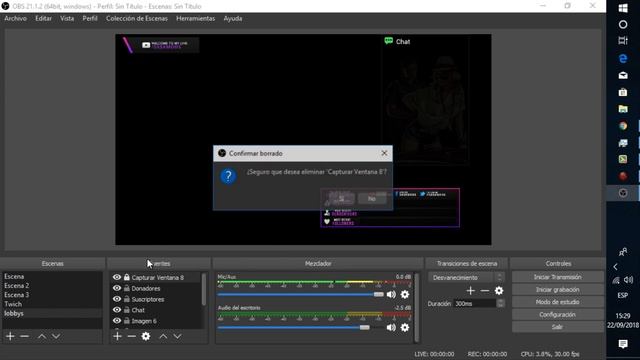Hide the Donadores source via its eye icon
Image resolution: width=640 pixels, height=360 pixels.
point(117,288)
